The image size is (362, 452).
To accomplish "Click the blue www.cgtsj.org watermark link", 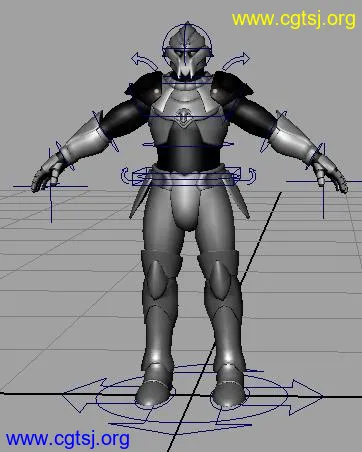I will tap(68, 439).
